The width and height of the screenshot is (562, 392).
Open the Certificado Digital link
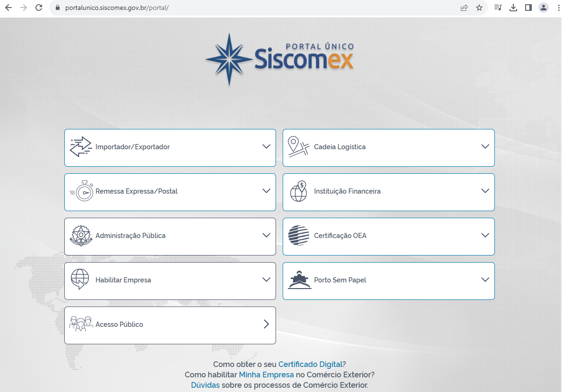(x=310, y=364)
